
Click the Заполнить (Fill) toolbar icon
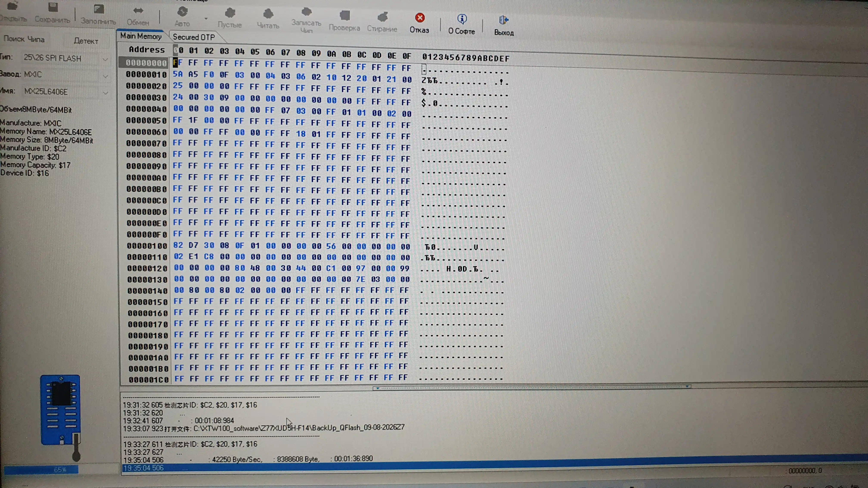[x=99, y=9]
